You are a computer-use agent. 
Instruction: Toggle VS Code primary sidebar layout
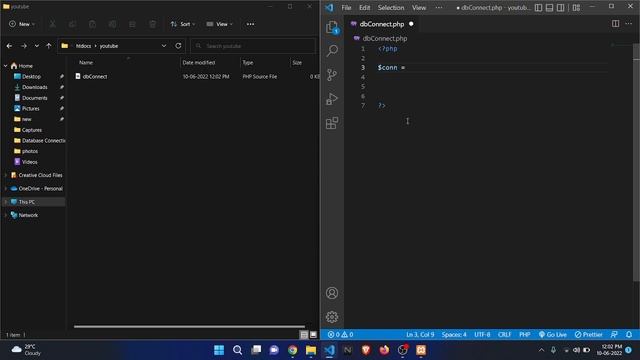pyautogui.click(x=538, y=7)
